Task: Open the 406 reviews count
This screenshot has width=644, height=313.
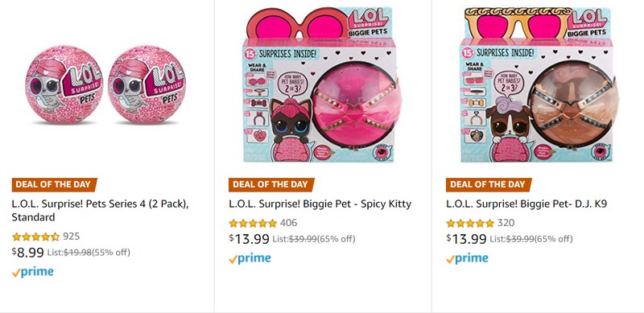Action: tap(289, 223)
